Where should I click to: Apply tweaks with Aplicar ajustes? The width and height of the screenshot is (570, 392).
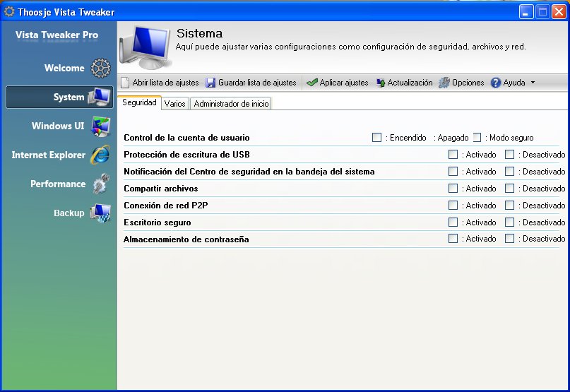[337, 83]
